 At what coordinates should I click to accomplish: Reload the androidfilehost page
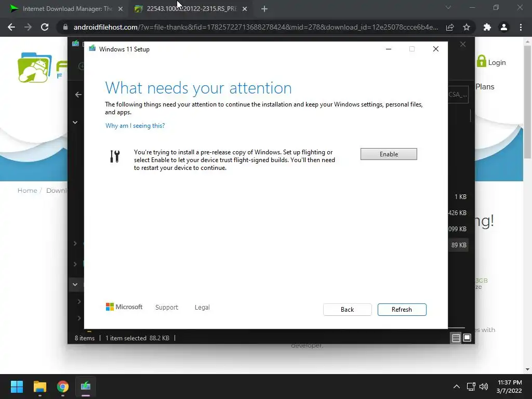pyautogui.click(x=45, y=27)
